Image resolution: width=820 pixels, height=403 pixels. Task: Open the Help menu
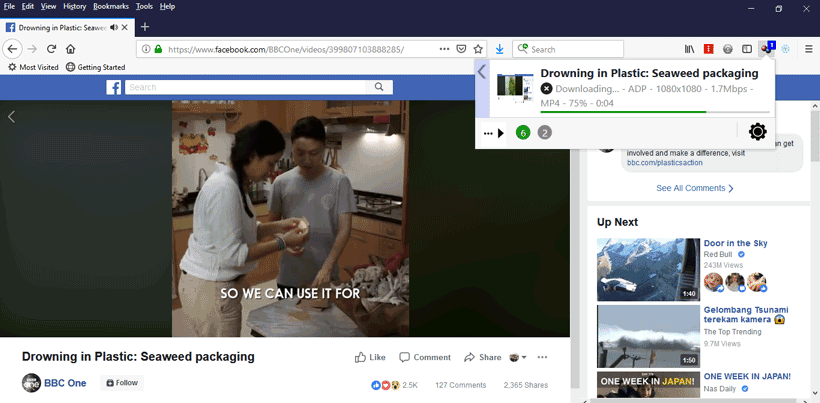pos(167,7)
